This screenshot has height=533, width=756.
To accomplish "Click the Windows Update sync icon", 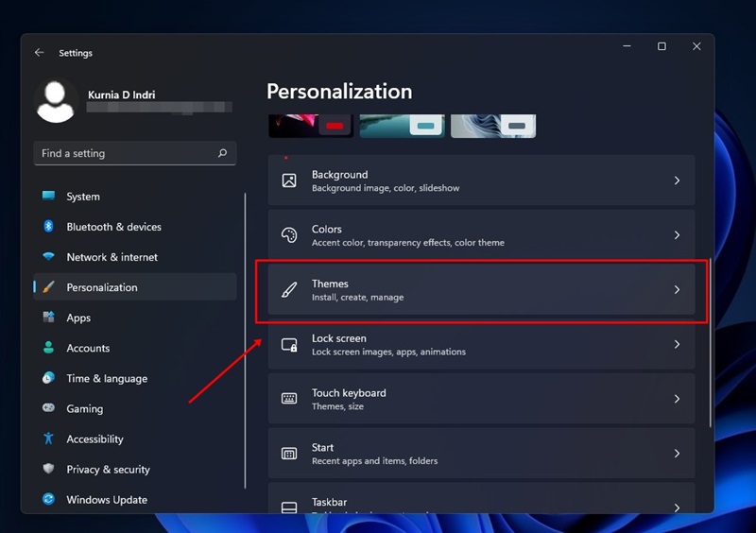I will 48,499.
